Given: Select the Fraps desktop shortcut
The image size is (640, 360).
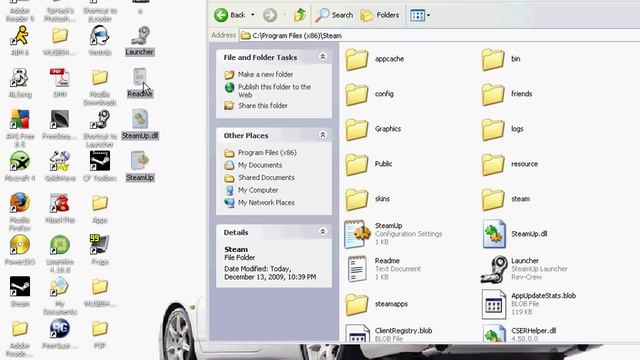Looking at the screenshot, I should coord(100,250).
